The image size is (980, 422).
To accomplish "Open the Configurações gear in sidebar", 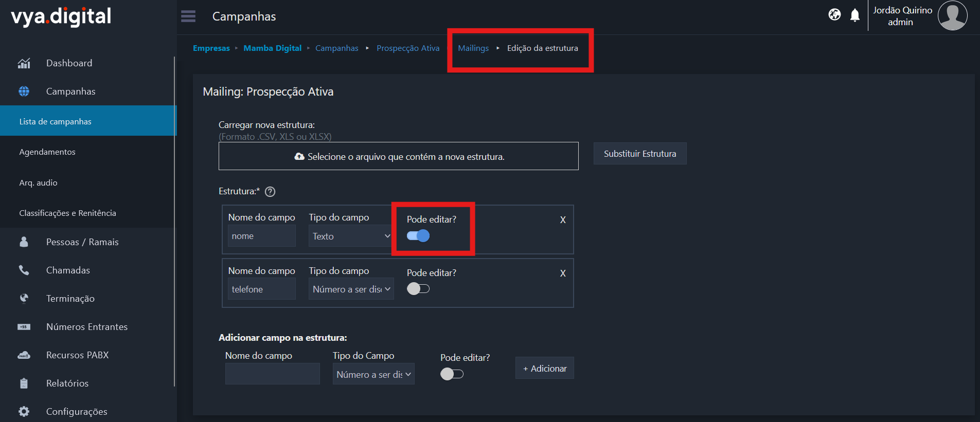I will (x=24, y=411).
